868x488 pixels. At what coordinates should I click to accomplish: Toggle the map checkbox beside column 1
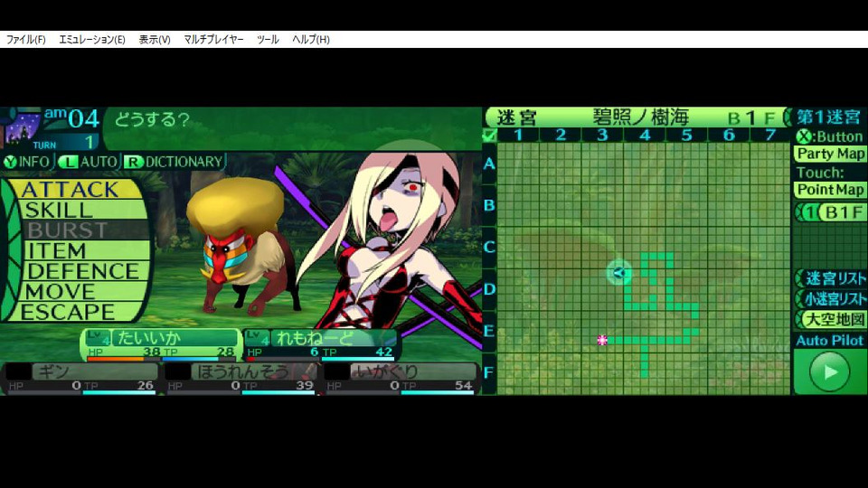[x=490, y=135]
